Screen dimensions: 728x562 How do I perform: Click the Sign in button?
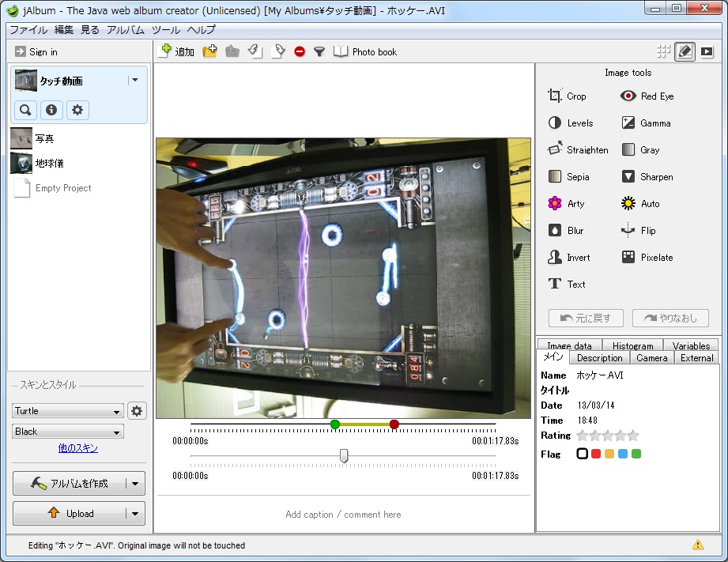(x=36, y=51)
